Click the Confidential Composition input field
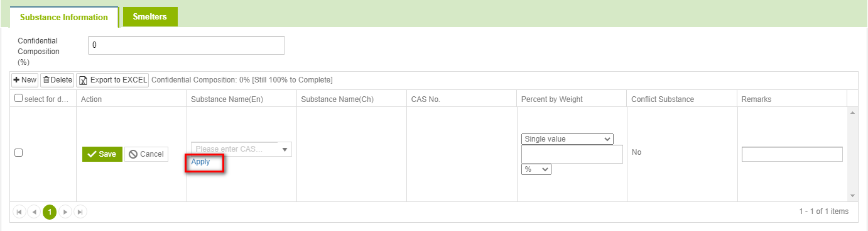The height and width of the screenshot is (231, 868). [x=187, y=45]
